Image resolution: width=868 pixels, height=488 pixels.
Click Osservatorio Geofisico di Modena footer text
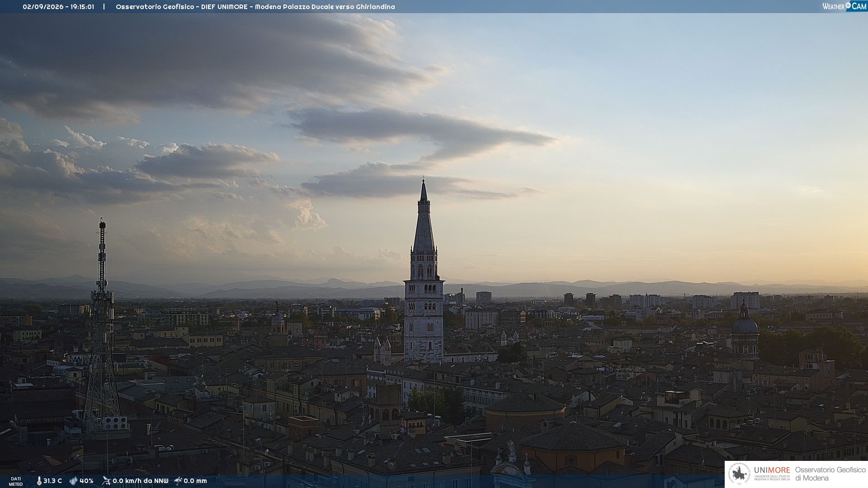coord(830,474)
